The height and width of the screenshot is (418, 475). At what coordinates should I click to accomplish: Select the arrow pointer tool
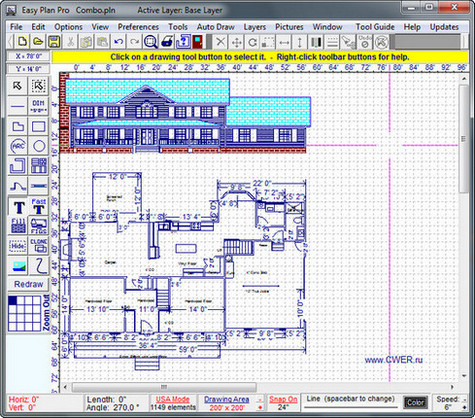tap(17, 86)
